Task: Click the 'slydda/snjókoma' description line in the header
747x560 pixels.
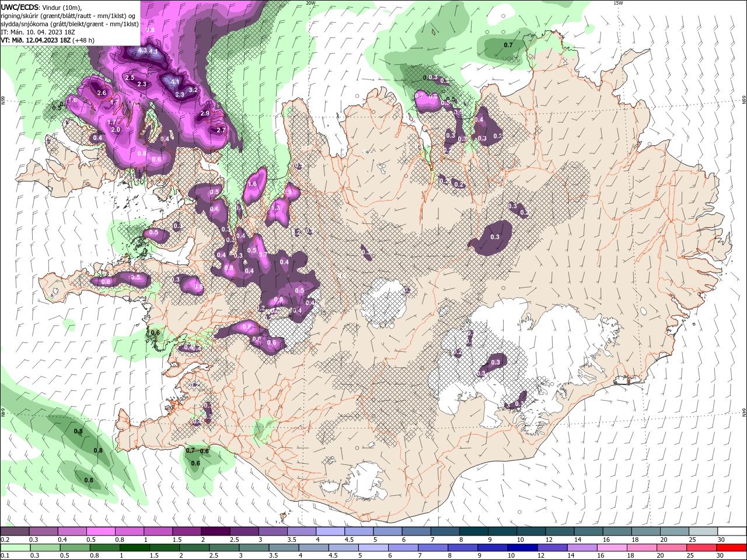Action: 69,24
